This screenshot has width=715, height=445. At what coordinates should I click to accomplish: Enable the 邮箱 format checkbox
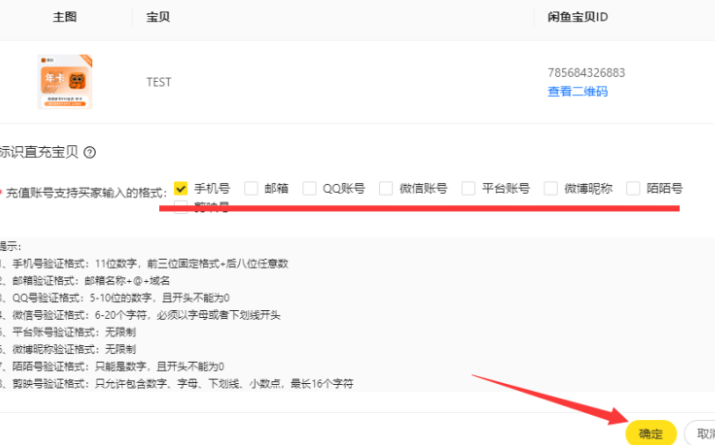(251, 188)
